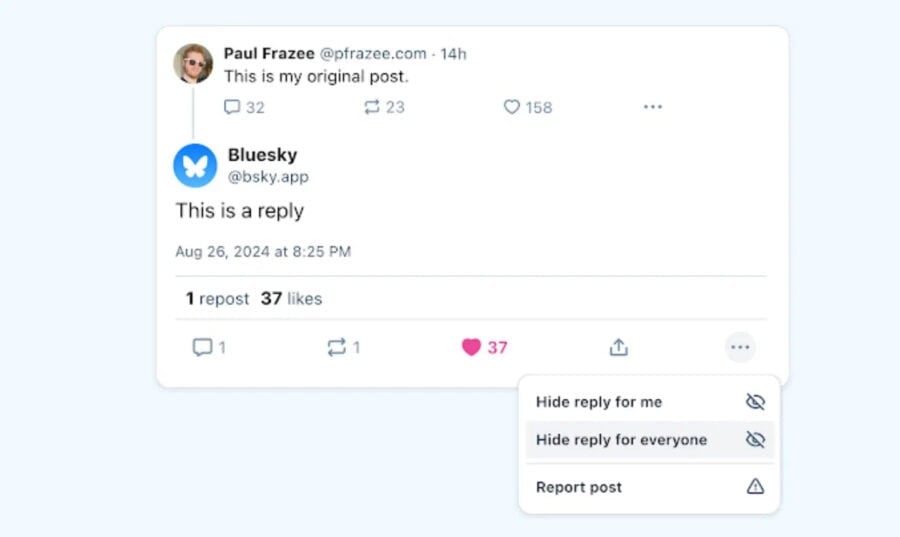Click the reply icon on Paul Frazee's post
Image resolution: width=900 pixels, height=537 pixels.
pyautogui.click(x=232, y=107)
